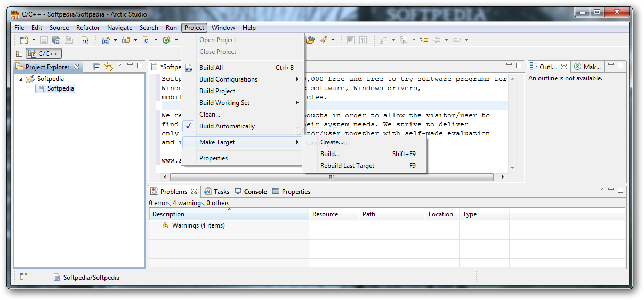
Task: Maximize the editor area
Action: (x=519, y=66)
